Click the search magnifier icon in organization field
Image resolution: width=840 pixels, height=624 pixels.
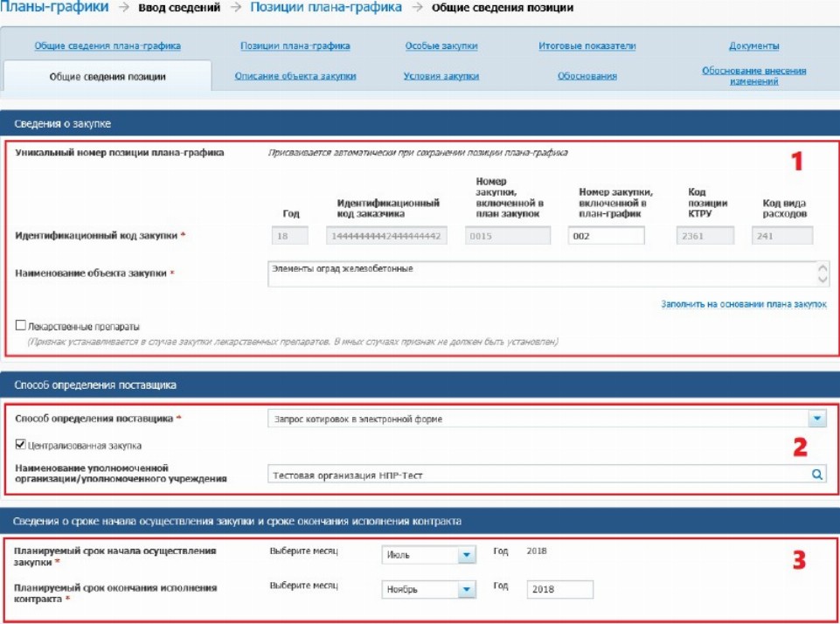[816, 475]
